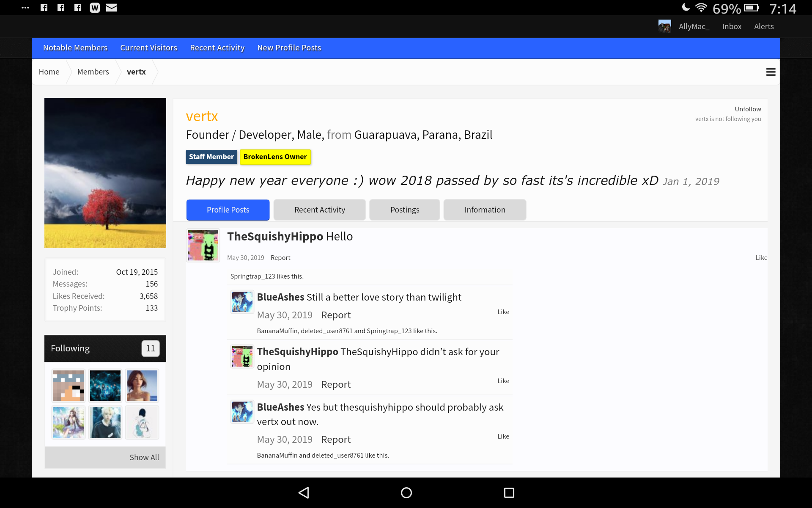812x508 pixels.
Task: Open the Alerts link
Action: (764, 26)
